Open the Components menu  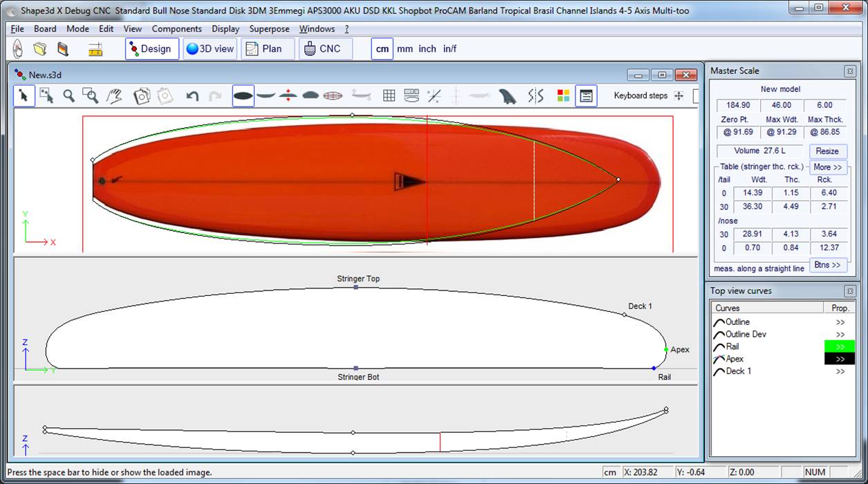(176, 29)
